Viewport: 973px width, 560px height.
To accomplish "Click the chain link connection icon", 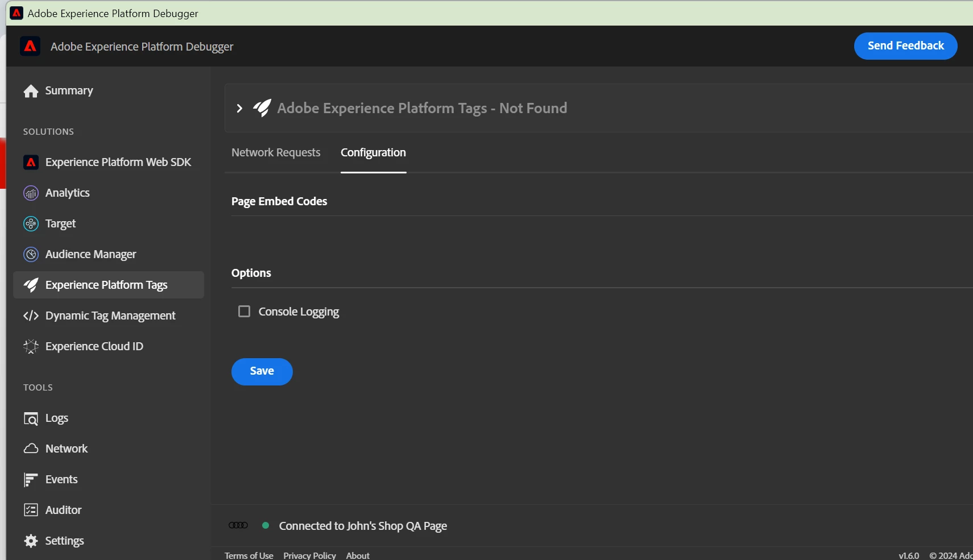I will click(238, 525).
